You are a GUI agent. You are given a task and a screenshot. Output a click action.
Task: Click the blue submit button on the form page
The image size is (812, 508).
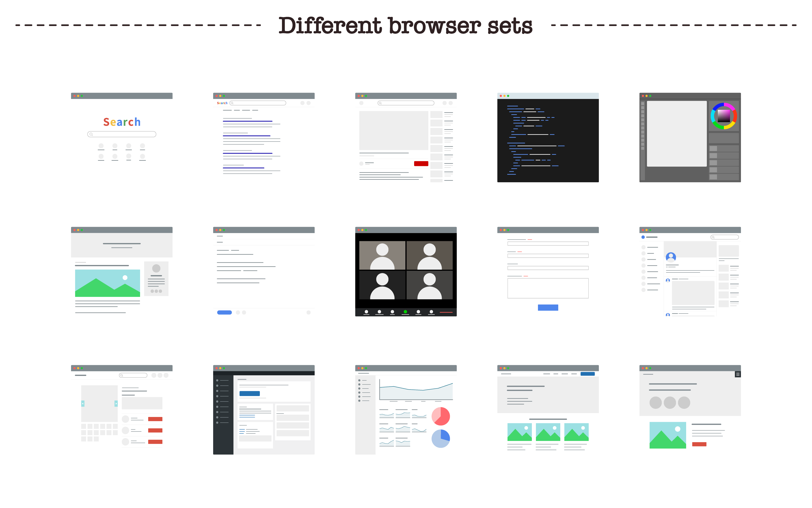click(x=548, y=307)
